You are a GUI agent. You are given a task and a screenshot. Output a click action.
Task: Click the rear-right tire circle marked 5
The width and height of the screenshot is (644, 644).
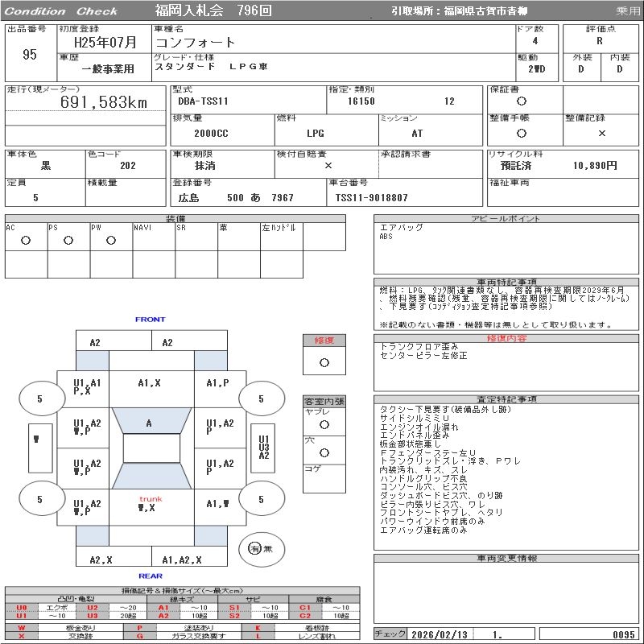pos(262,499)
